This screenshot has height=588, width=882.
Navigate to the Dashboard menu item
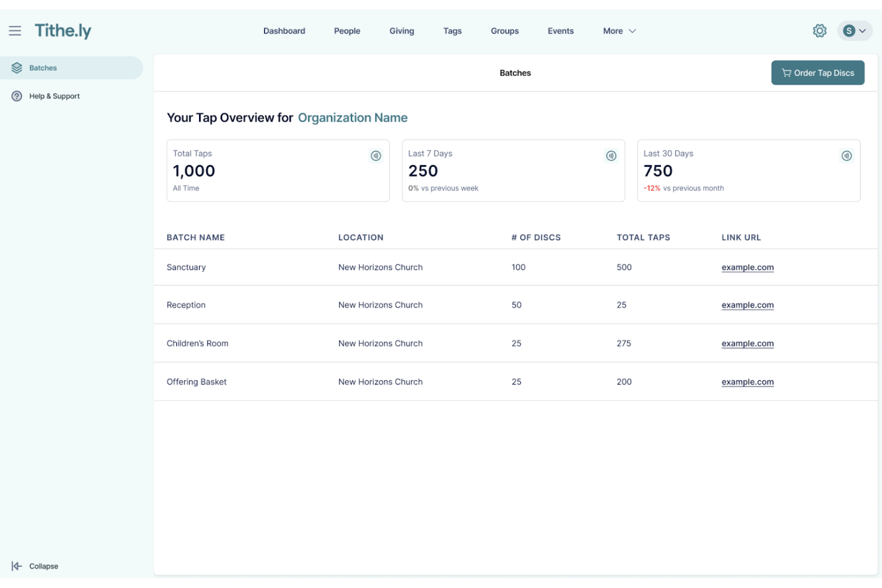tap(284, 30)
